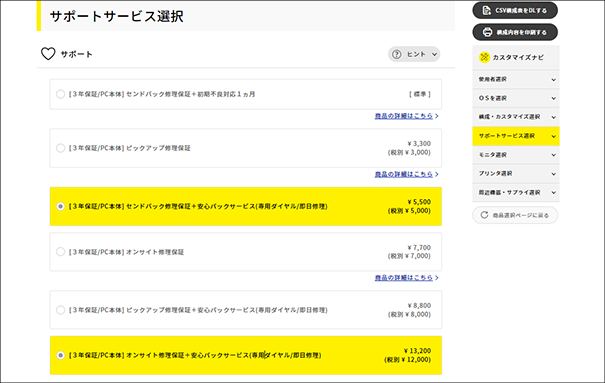Open 商品の詳細はこちら link under the 標準 option
This screenshot has width=605, height=383.
tap(406, 116)
